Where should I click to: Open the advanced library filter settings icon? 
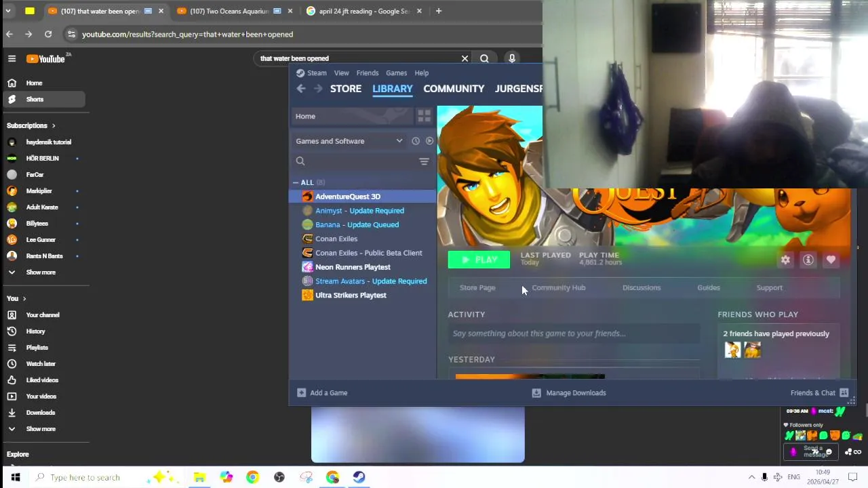[x=424, y=161]
